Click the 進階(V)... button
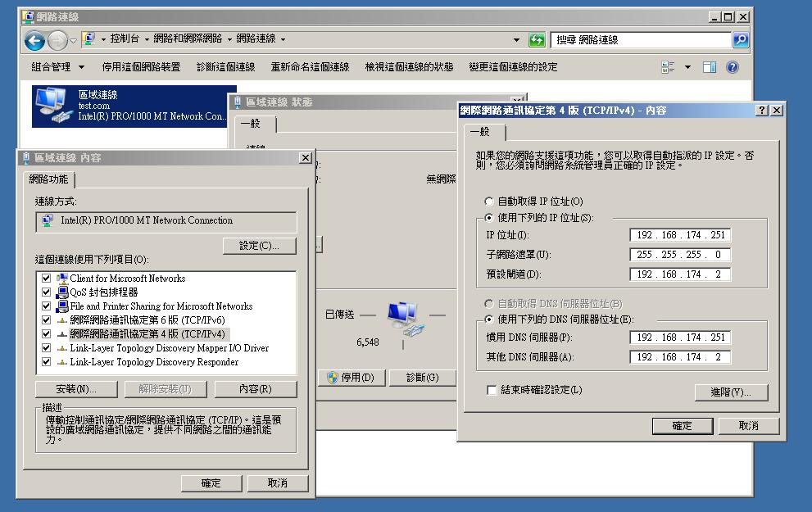The height and width of the screenshot is (512, 812). pyautogui.click(x=731, y=392)
